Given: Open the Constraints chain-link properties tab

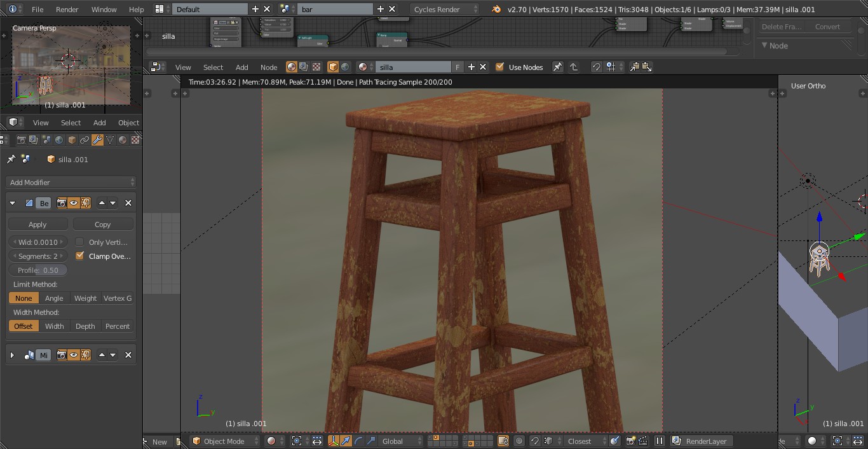Looking at the screenshot, I should 85,140.
